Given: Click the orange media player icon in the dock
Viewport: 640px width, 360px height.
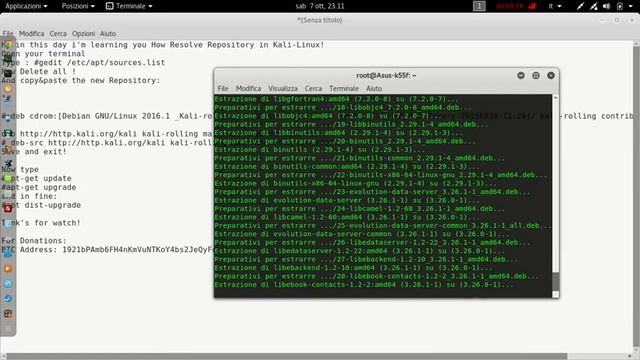Looking at the screenshot, I should (8, 269).
